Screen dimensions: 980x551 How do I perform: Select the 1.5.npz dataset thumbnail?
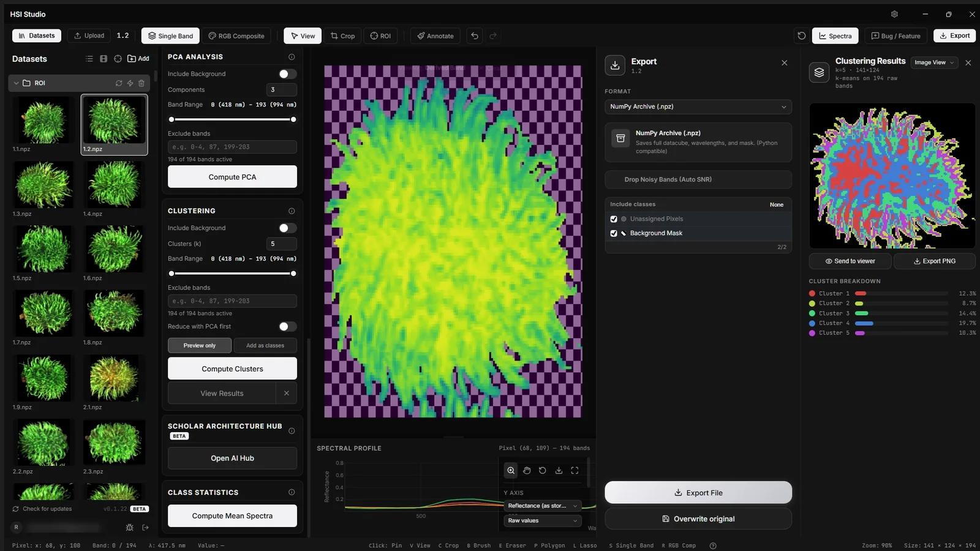coord(43,250)
